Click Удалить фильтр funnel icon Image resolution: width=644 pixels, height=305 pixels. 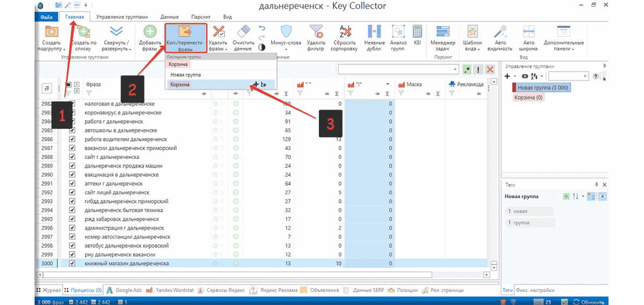[x=316, y=31]
